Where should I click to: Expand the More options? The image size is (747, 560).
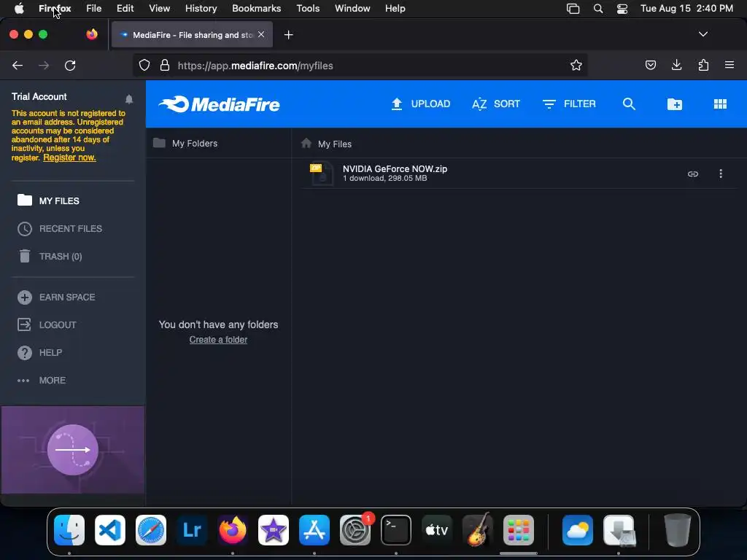click(42, 380)
